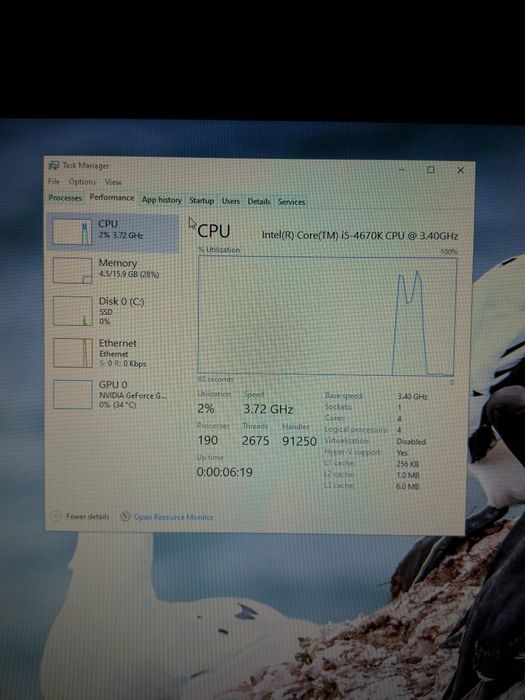Screen dimensions: 525x700
Task: Click the CPU utilization graph
Action: click(x=327, y=316)
